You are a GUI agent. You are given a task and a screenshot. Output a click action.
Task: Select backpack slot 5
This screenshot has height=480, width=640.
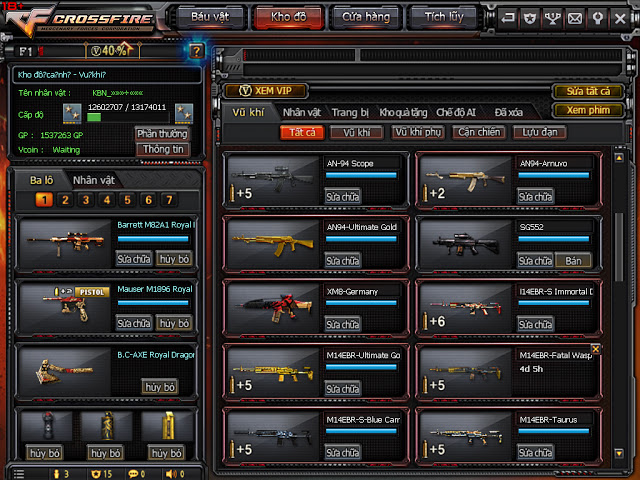coord(128,200)
